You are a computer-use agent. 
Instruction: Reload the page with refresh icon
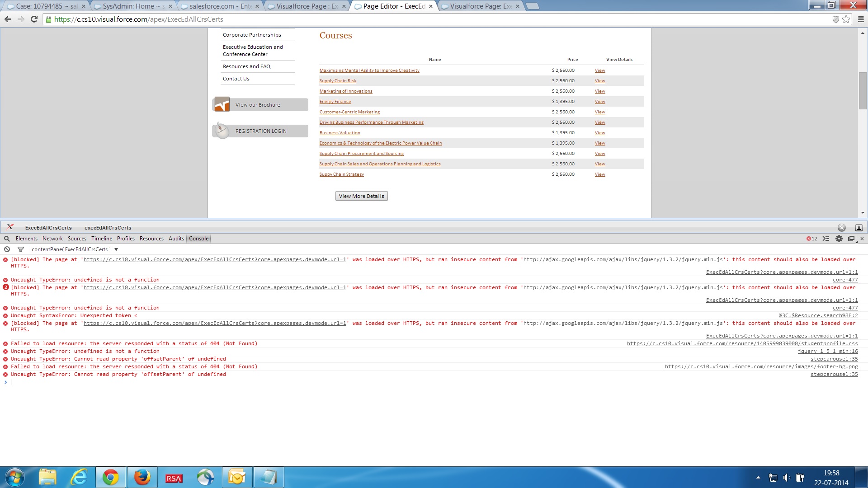pos(34,19)
